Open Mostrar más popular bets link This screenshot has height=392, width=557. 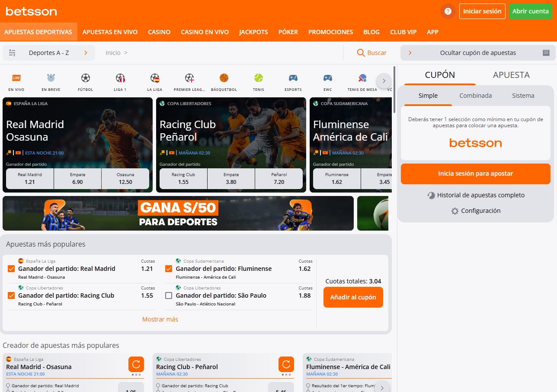160,318
